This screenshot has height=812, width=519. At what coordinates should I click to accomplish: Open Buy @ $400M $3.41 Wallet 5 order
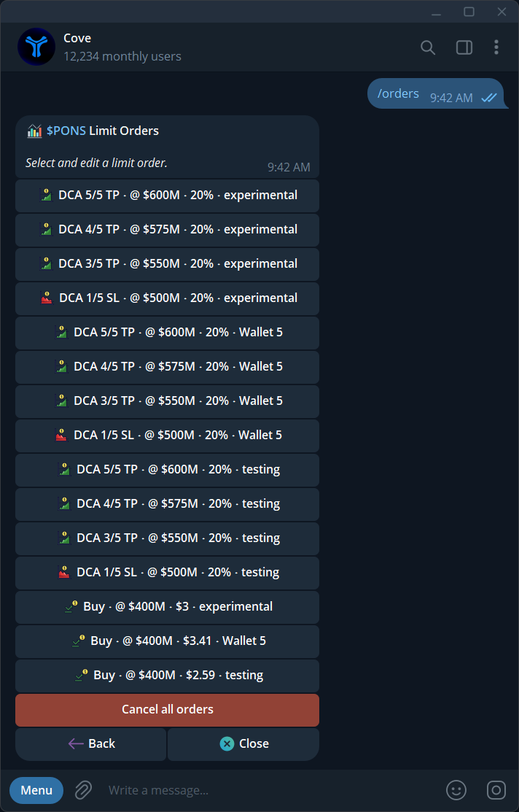pos(167,641)
